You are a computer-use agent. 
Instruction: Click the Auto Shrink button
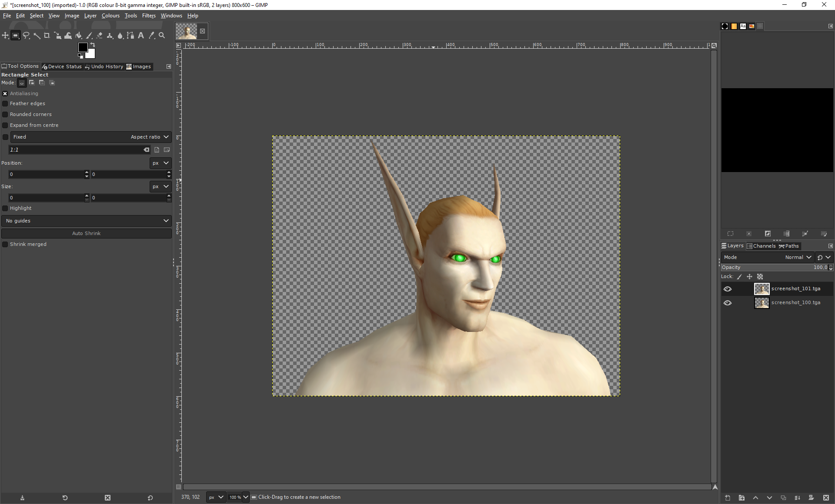click(86, 233)
